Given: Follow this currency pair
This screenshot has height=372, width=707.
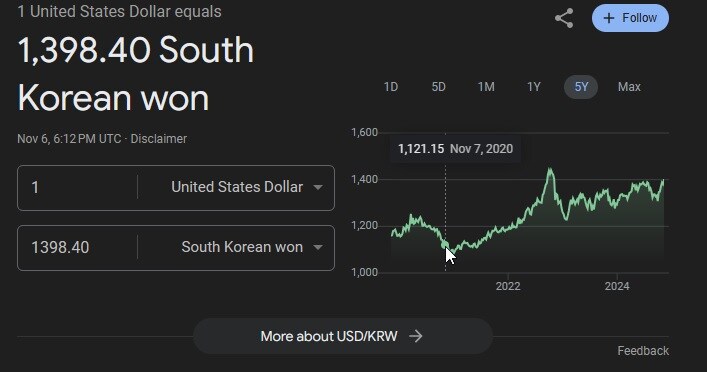Looking at the screenshot, I should [630, 18].
